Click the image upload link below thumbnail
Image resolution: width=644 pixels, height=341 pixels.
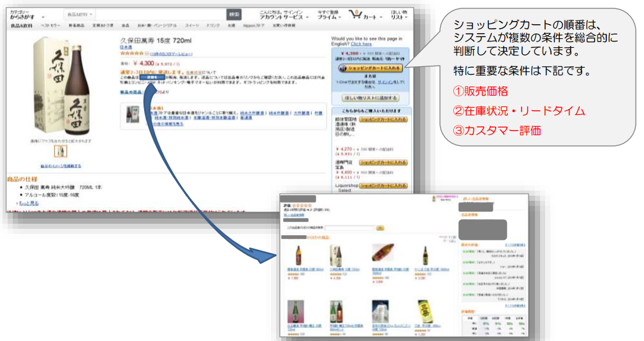click(61, 166)
